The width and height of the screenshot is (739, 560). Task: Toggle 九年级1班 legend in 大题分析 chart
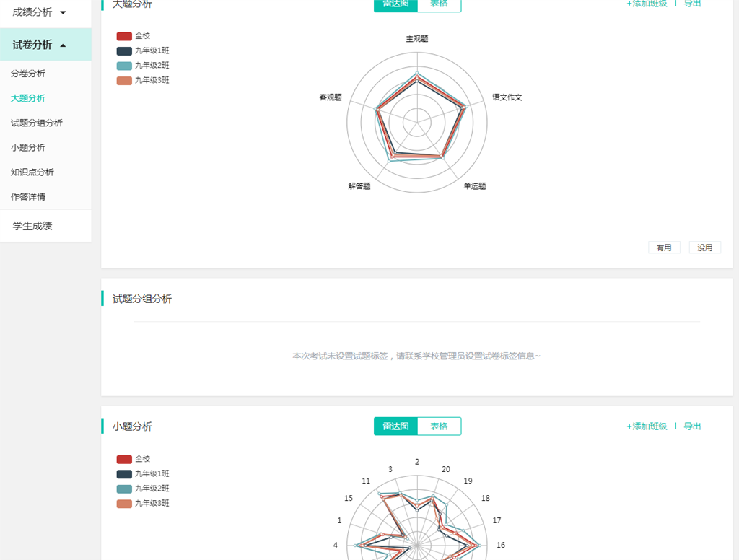click(x=143, y=51)
